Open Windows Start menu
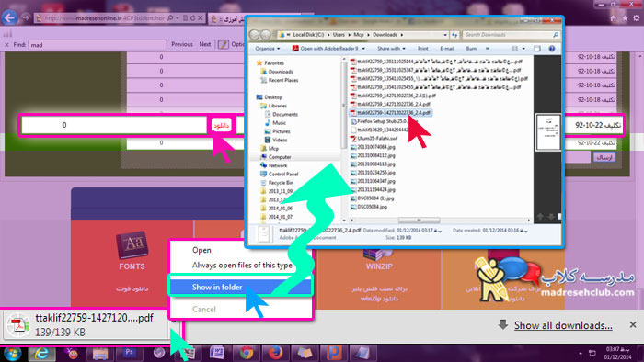Viewport: 644px width, 362px height. tap(12, 353)
